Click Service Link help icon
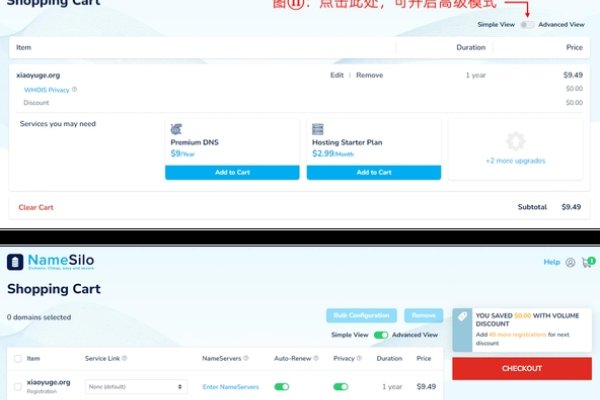Viewport: 600px width, 400px height. tap(124, 358)
